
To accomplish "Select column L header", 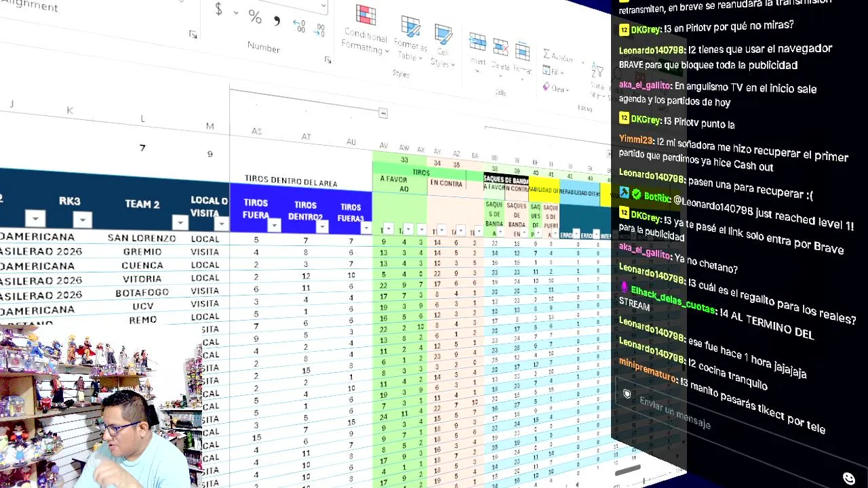I will pyautogui.click(x=142, y=119).
